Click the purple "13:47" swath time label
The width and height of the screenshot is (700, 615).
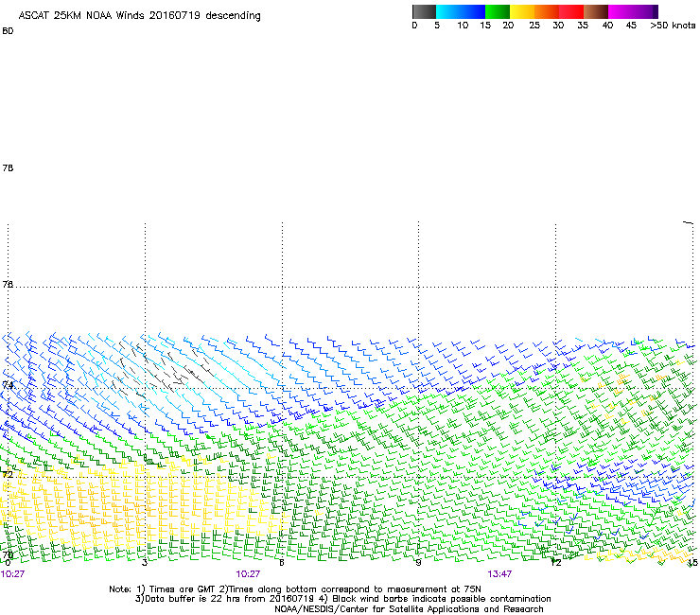click(x=499, y=574)
